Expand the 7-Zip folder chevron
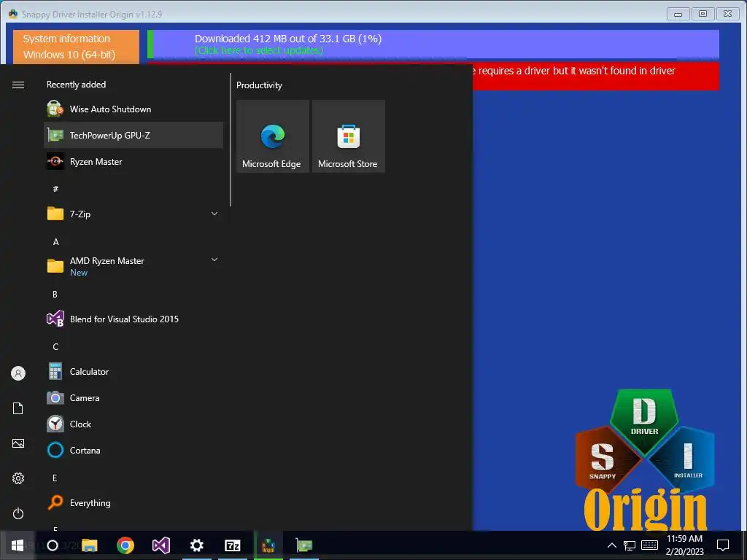This screenshot has width=747, height=560. point(214,214)
